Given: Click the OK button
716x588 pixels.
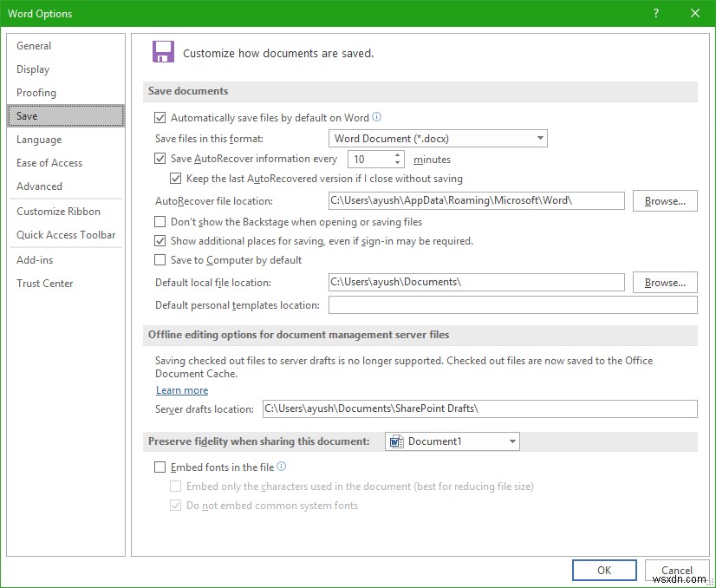Looking at the screenshot, I should (604, 570).
